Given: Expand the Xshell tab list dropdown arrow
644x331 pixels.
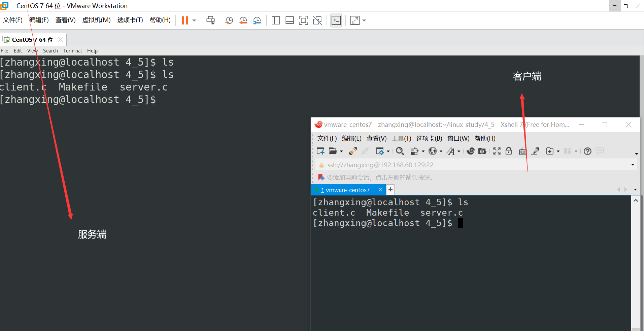Looking at the screenshot, I should point(635,190).
